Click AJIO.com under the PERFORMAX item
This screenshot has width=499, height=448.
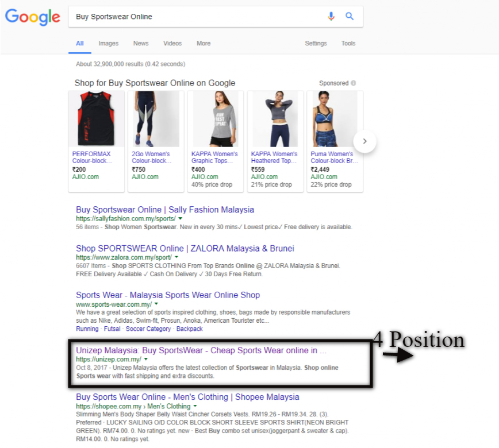(85, 177)
